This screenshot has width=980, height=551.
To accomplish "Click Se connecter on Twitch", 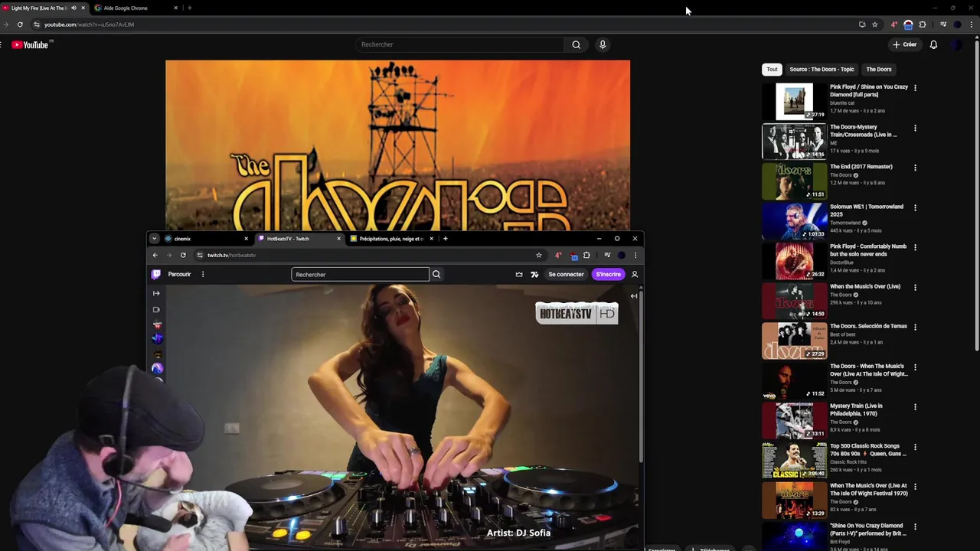I will [566, 274].
